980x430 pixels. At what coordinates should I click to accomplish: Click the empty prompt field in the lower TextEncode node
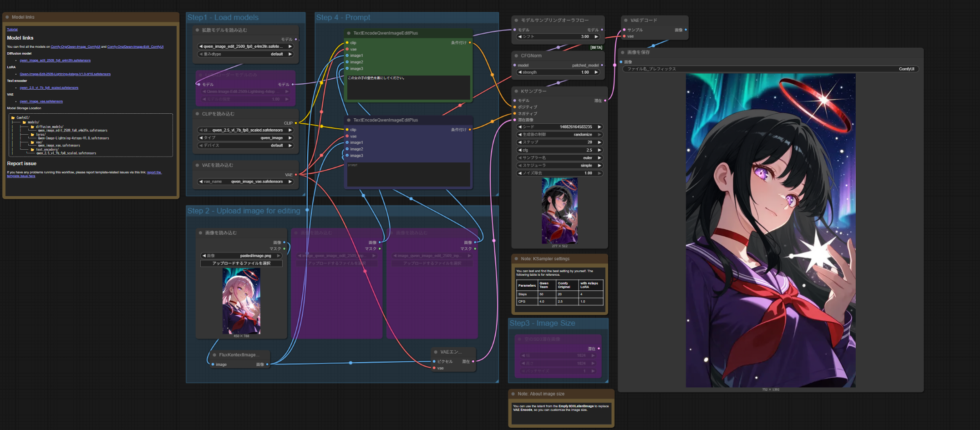click(x=409, y=174)
